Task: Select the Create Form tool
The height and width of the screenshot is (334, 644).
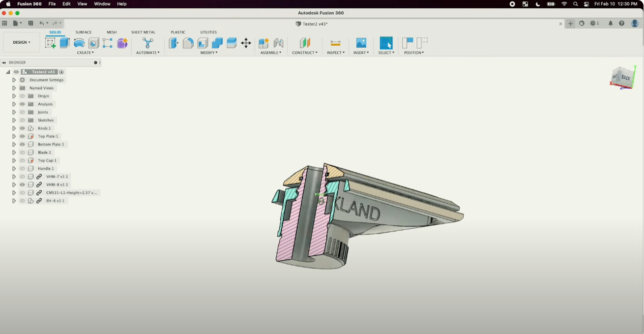Action: click(122, 43)
